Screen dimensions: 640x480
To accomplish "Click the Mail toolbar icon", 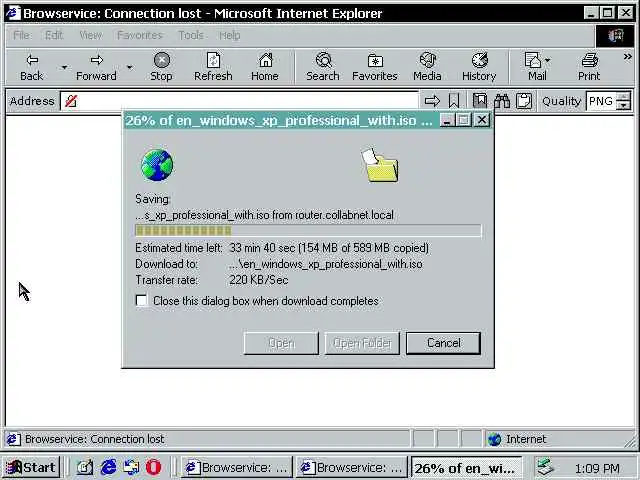I will [x=533, y=67].
